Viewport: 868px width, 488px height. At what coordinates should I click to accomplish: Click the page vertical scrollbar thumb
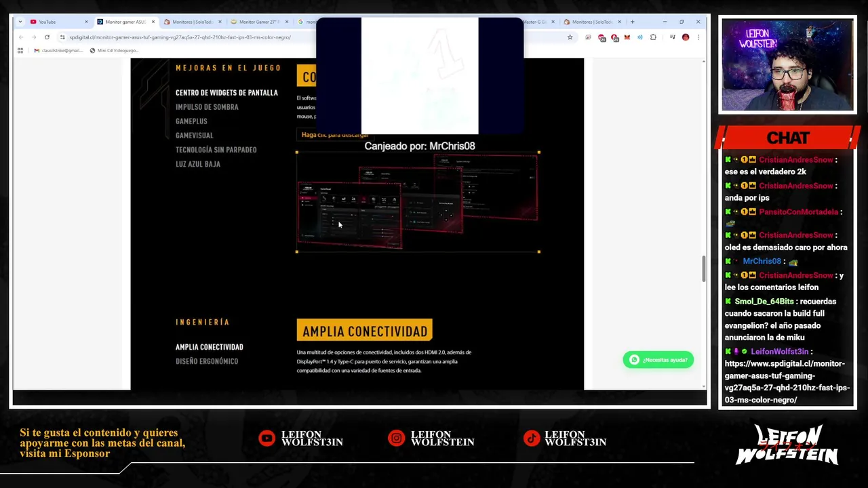[703, 269]
